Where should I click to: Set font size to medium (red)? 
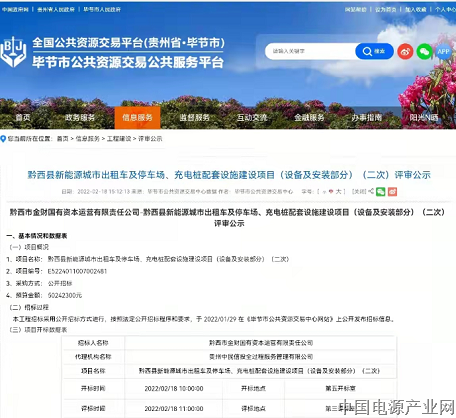331,192
